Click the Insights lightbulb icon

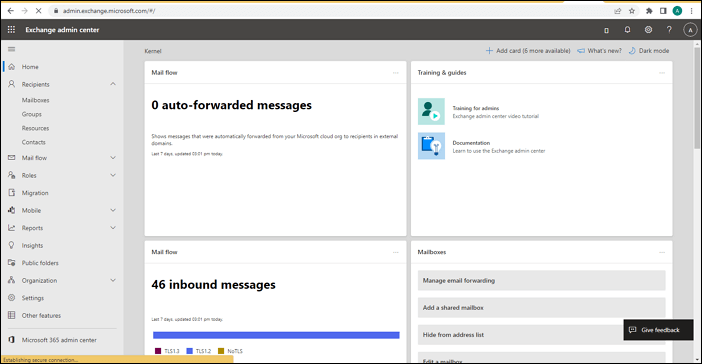[x=12, y=245]
